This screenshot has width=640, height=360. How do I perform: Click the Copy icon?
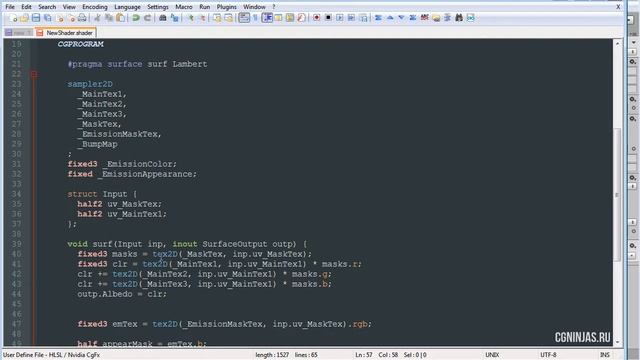109,18
